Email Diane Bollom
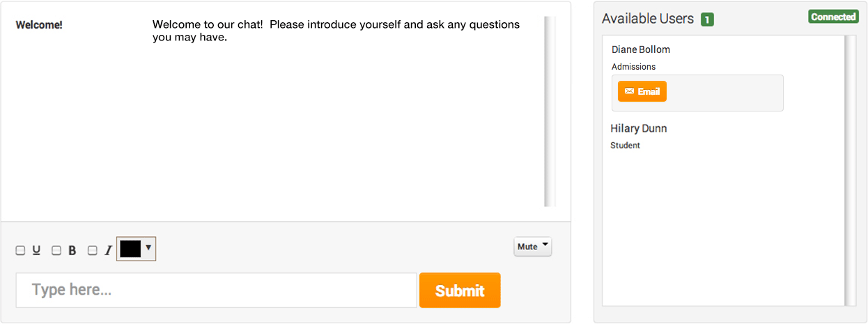The width and height of the screenshot is (868, 324). (642, 91)
